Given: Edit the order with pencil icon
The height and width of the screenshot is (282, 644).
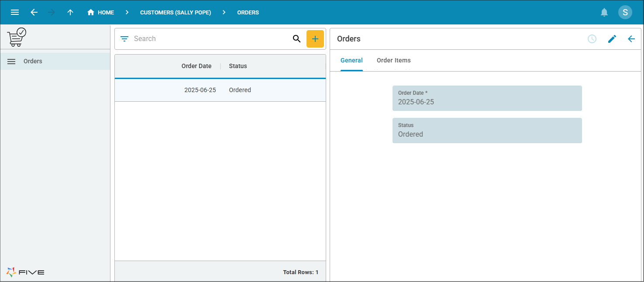Looking at the screenshot, I should click(x=612, y=39).
